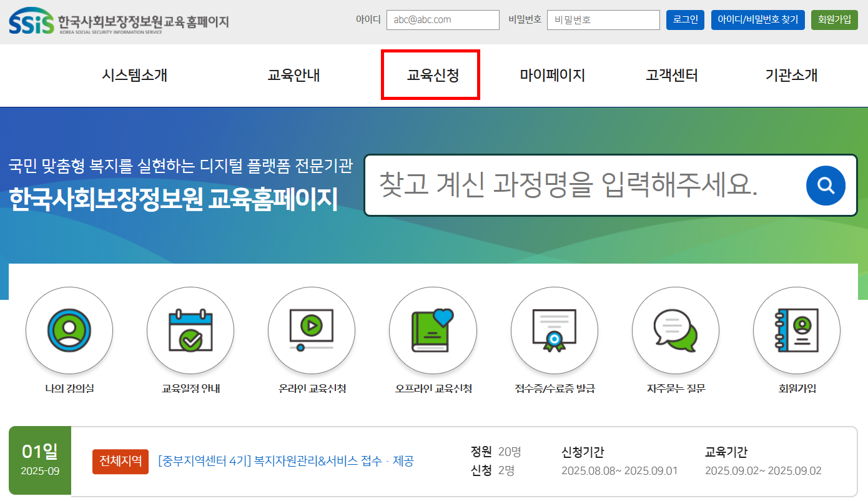
Task: Click the 비밀번호 password field
Action: [x=603, y=20]
